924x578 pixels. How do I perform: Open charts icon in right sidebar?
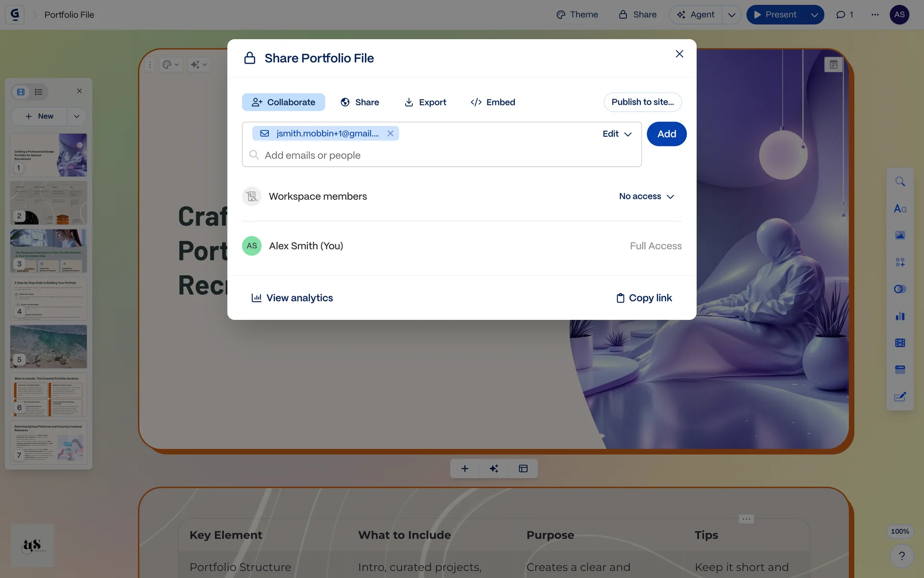tap(900, 316)
